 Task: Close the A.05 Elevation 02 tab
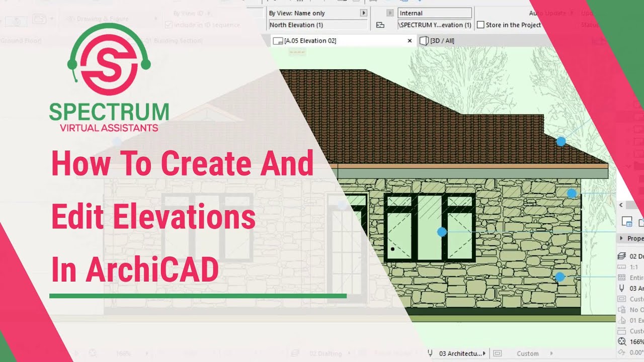[x=410, y=41]
